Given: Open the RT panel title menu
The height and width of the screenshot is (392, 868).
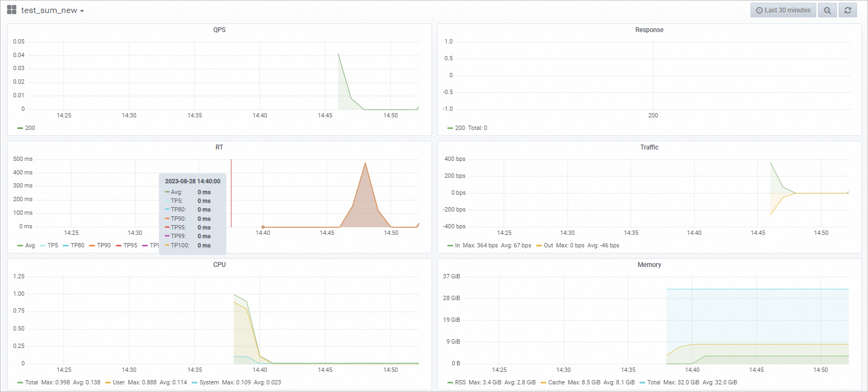Looking at the screenshot, I should pyautogui.click(x=219, y=147).
